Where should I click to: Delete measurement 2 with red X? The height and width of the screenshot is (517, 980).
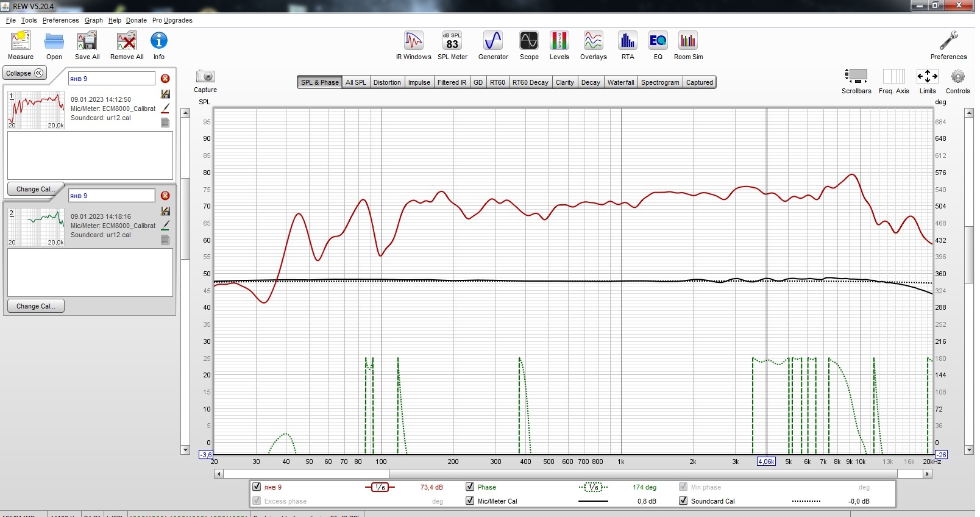[x=165, y=196]
